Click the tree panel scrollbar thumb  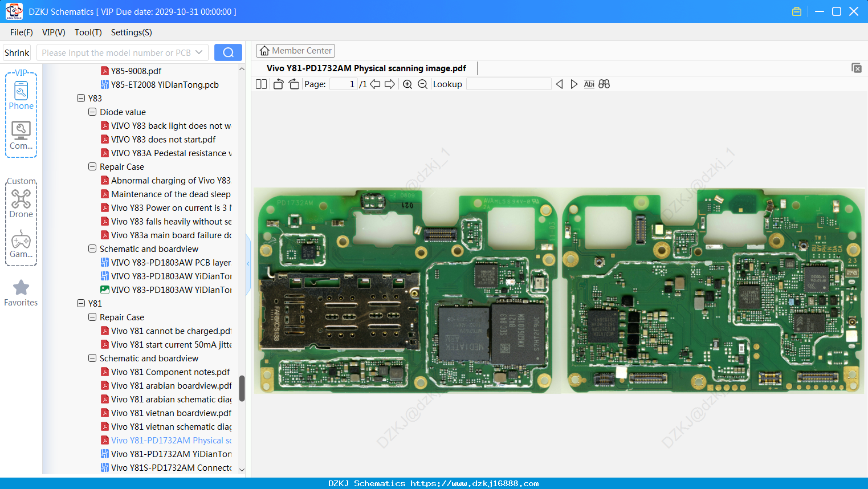(242, 388)
